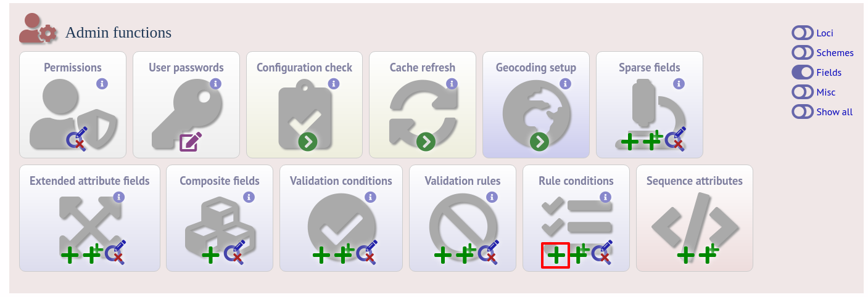Show info for the Permissions panel
The width and height of the screenshot is (868, 297).
(x=102, y=83)
